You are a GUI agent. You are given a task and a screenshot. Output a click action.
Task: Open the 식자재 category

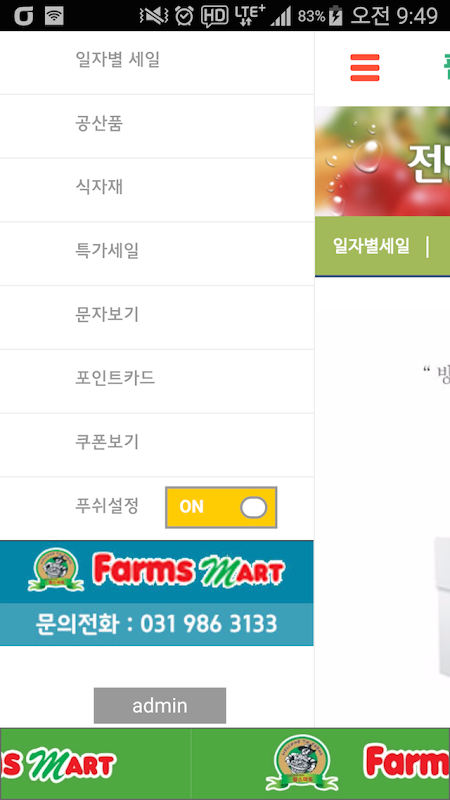pyautogui.click(x=157, y=190)
